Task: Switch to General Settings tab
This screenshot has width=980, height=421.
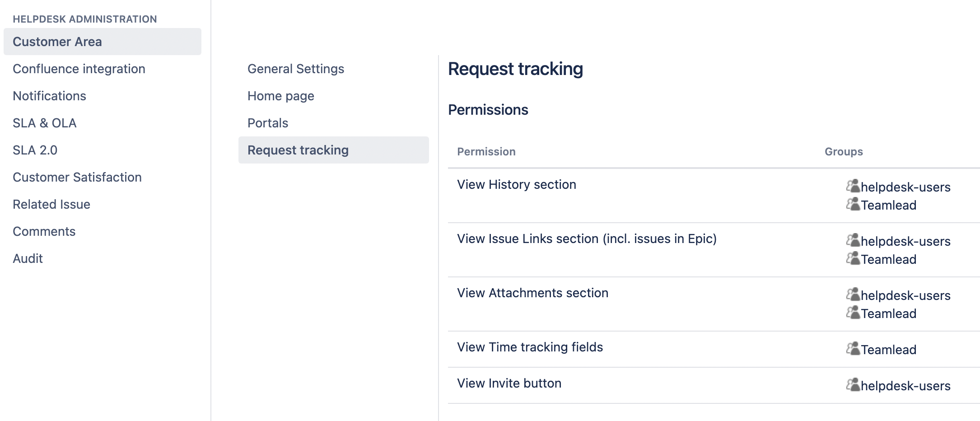Action: click(296, 69)
